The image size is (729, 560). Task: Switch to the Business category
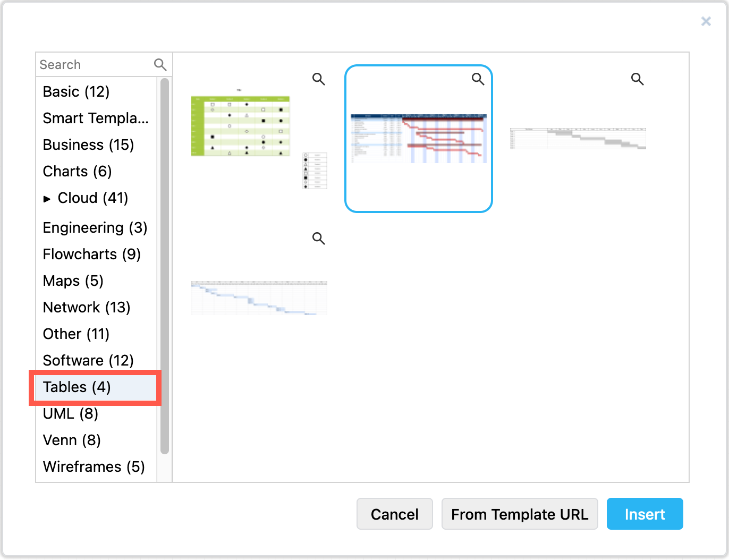pyautogui.click(x=88, y=145)
